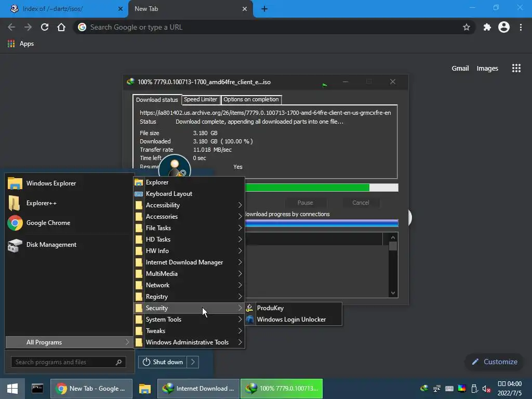Expand the MultiMedia folder
This screenshot has width=532, height=399.
(x=189, y=273)
